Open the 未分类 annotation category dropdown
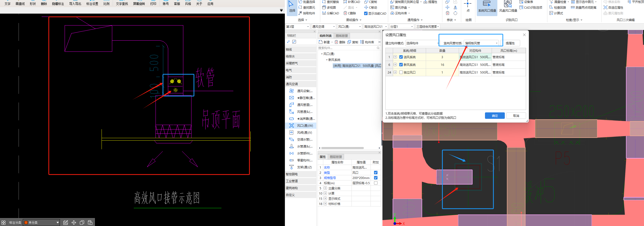The width and height of the screenshot is (644, 226). [42, 223]
